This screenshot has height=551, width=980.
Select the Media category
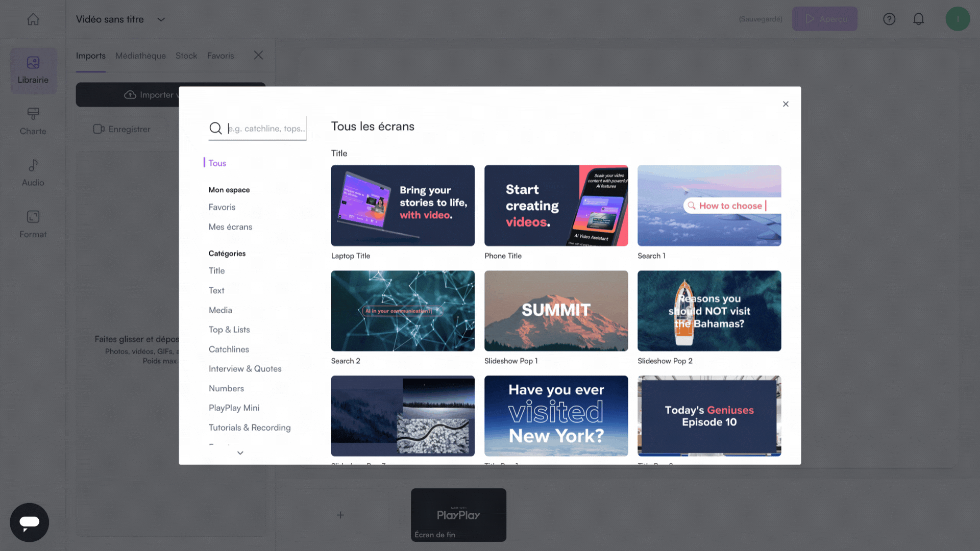[220, 310]
